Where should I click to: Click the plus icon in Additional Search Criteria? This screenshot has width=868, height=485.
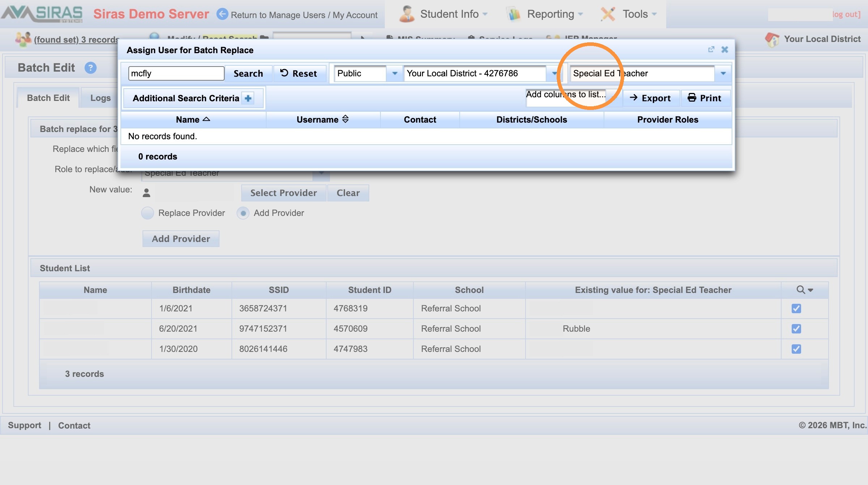pos(248,98)
